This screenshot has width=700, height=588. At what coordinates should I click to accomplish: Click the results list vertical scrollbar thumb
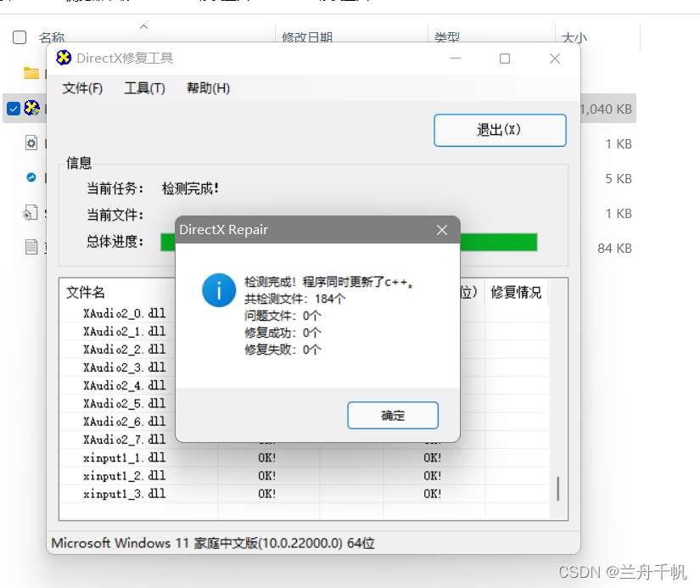tap(558, 489)
